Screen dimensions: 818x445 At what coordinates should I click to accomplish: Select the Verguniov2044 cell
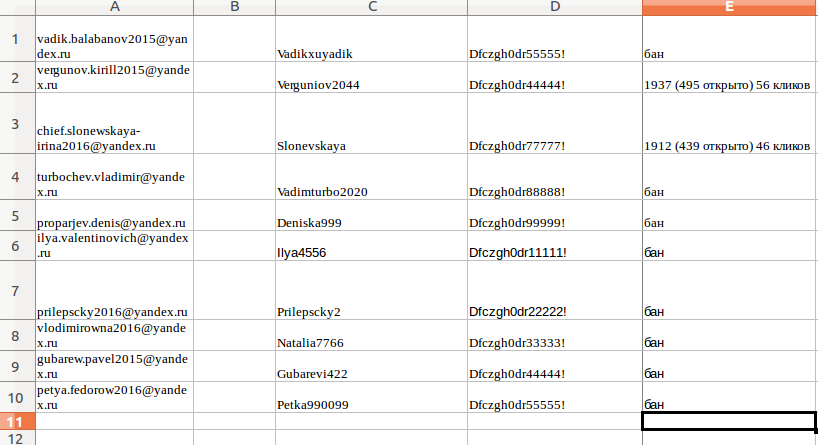click(371, 77)
